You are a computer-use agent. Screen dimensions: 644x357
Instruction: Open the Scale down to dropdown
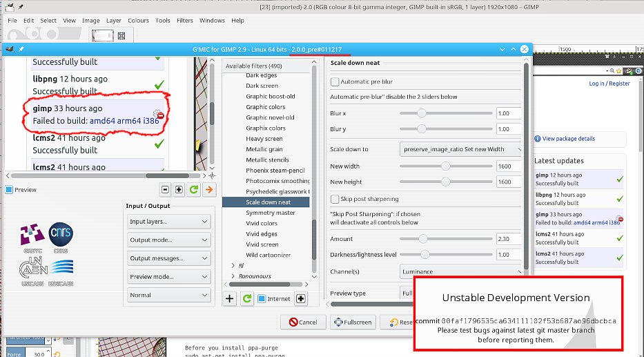coord(461,149)
